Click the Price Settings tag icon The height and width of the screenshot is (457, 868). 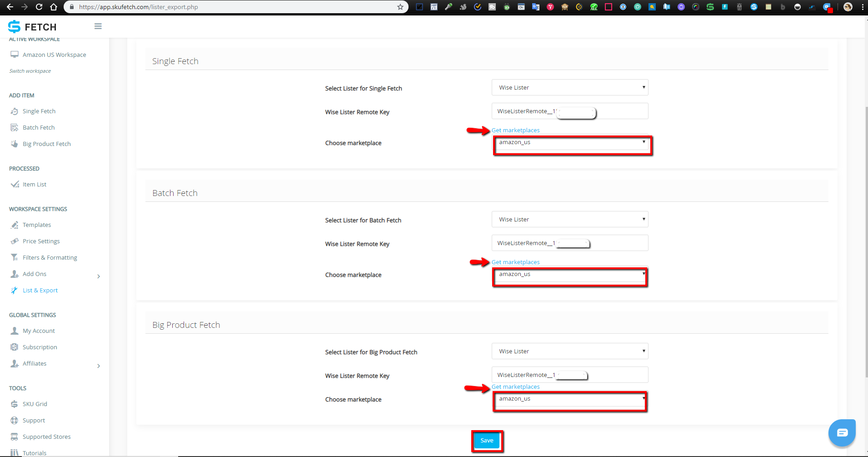[15, 241]
